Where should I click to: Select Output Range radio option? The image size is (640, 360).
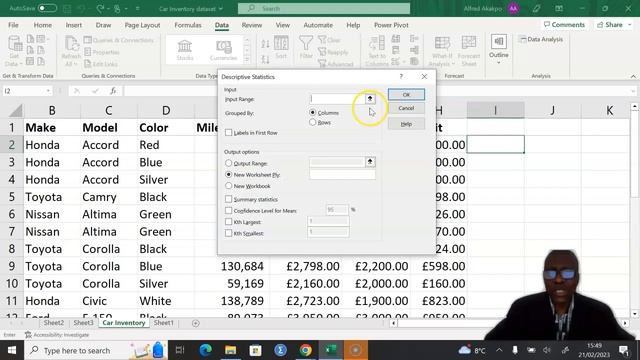point(229,163)
